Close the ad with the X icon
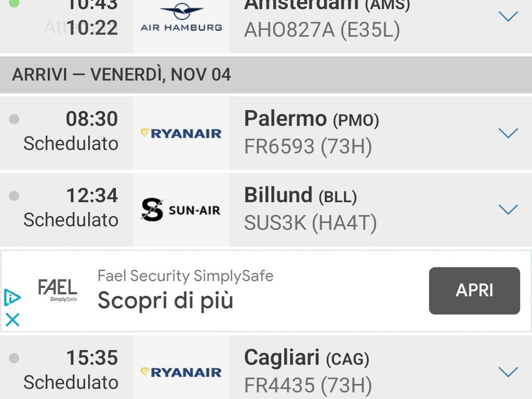Viewport: 532px width, 399px height. point(12,319)
